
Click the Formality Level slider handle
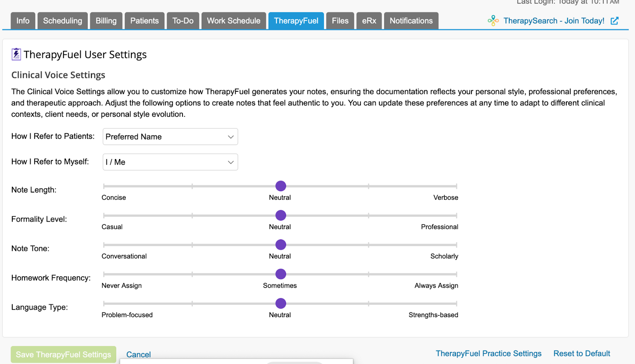click(281, 215)
